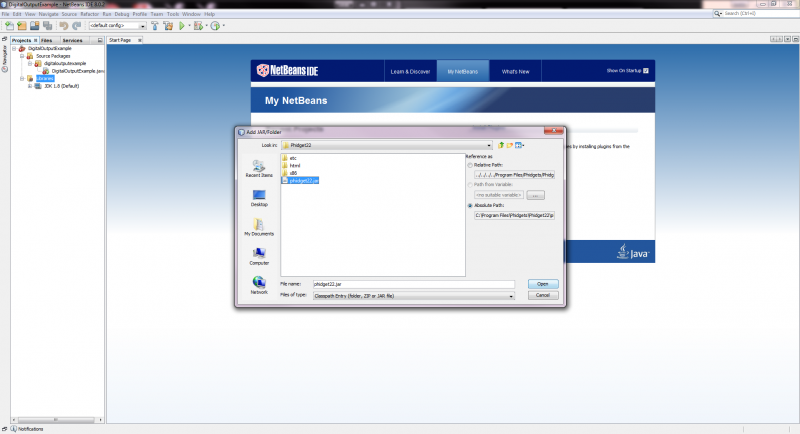Switch to the Services tab
The width and height of the screenshot is (800, 434).
(x=72, y=40)
